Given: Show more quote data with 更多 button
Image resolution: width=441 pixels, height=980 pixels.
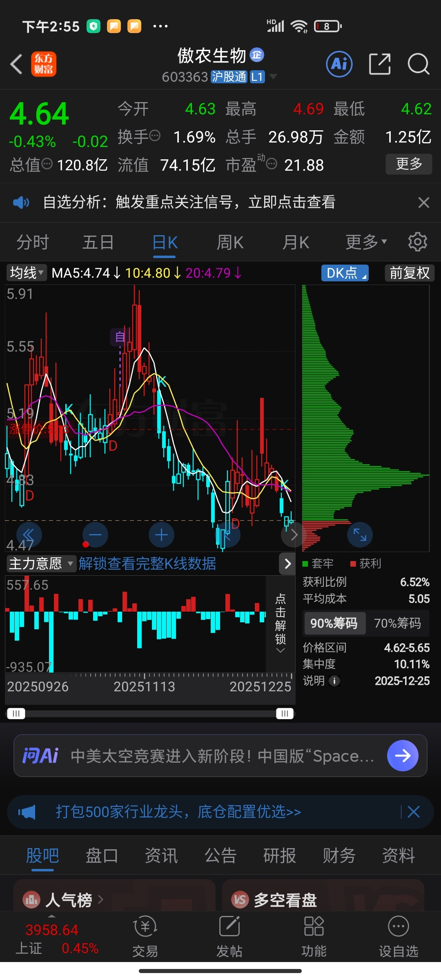Looking at the screenshot, I should pyautogui.click(x=409, y=164).
